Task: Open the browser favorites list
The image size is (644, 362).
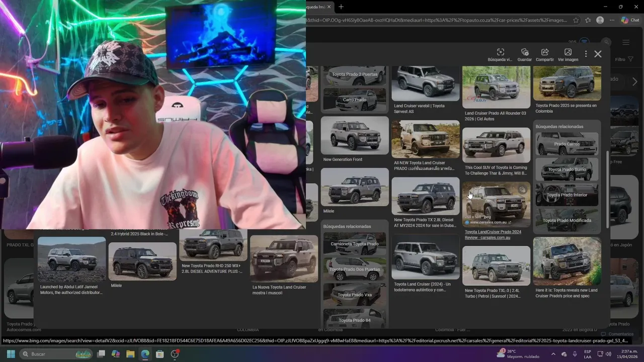Action: pos(588,20)
